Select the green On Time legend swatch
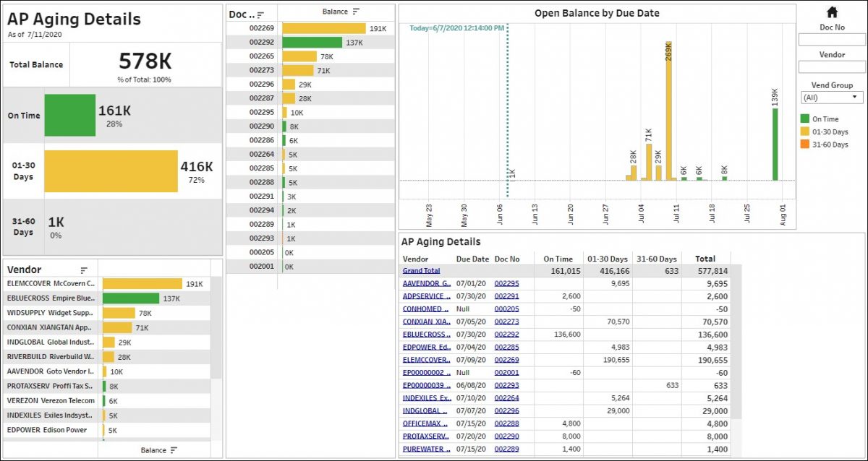The height and width of the screenshot is (461, 868). coord(804,119)
